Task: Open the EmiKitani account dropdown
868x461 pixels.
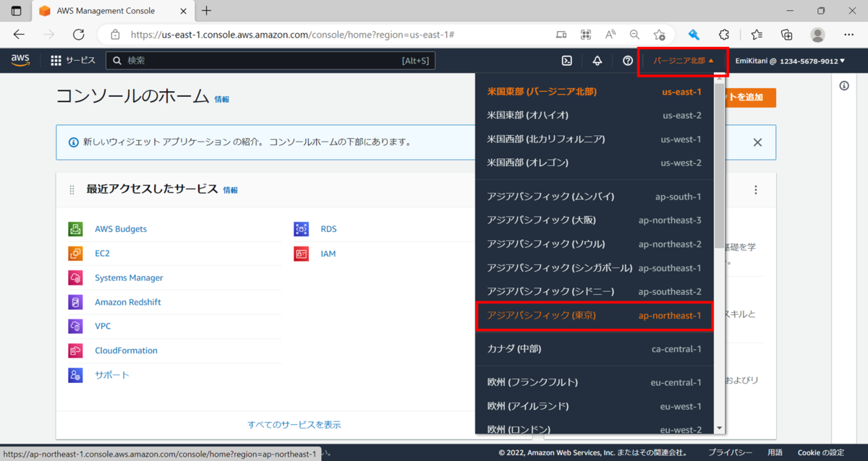Action: click(x=790, y=61)
